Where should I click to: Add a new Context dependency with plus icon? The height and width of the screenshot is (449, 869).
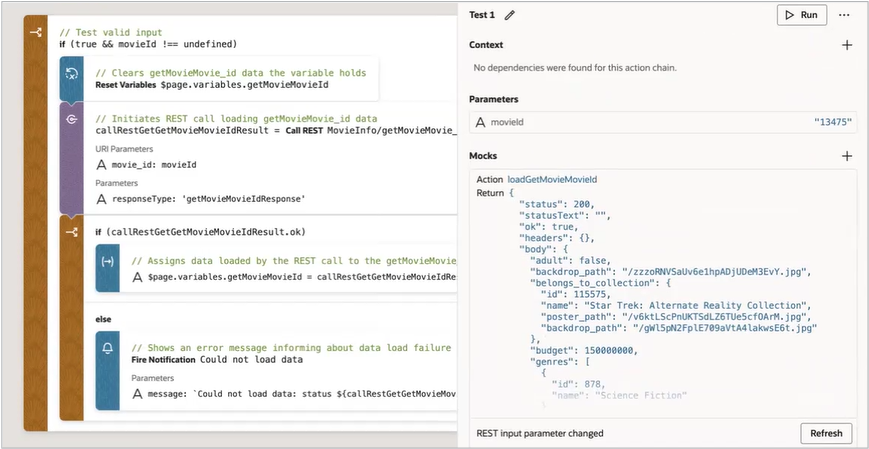coord(847,45)
